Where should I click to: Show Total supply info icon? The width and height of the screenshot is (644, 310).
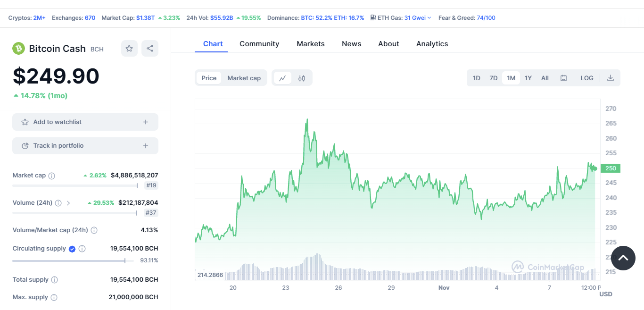click(x=54, y=280)
